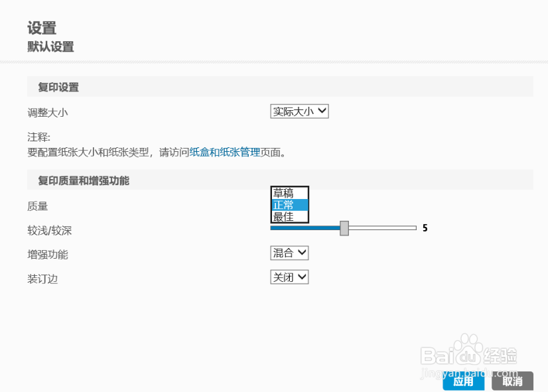The height and width of the screenshot is (392, 548).
Task: Click the 较浅/较深 slider handle
Action: pos(344,228)
